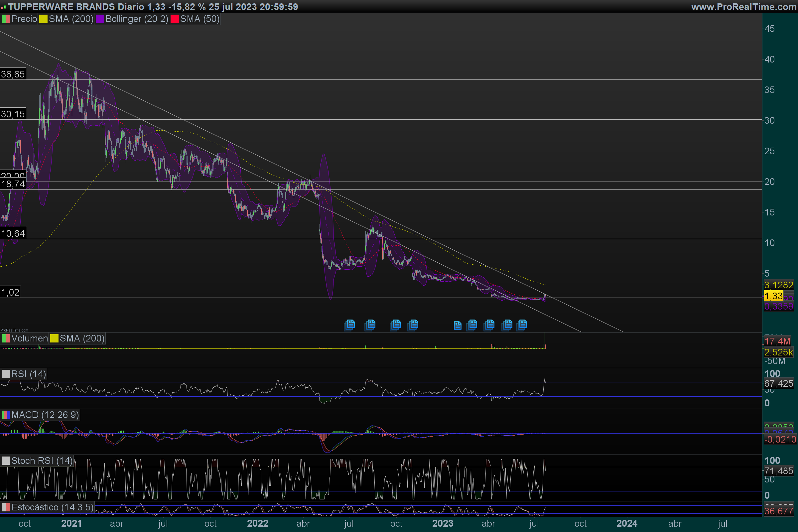
Task: Select the MACD (12 26 9) indicator label
Action: tap(45, 415)
